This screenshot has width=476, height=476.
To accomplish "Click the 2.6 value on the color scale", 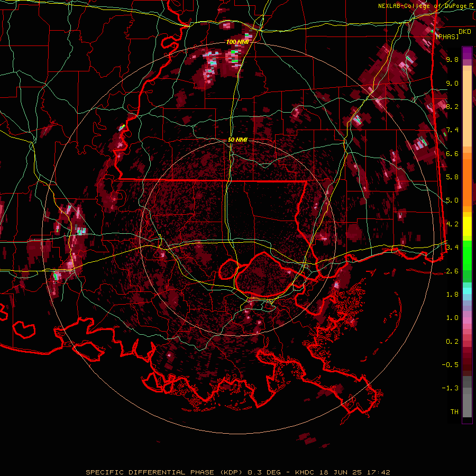I will [x=452, y=271].
